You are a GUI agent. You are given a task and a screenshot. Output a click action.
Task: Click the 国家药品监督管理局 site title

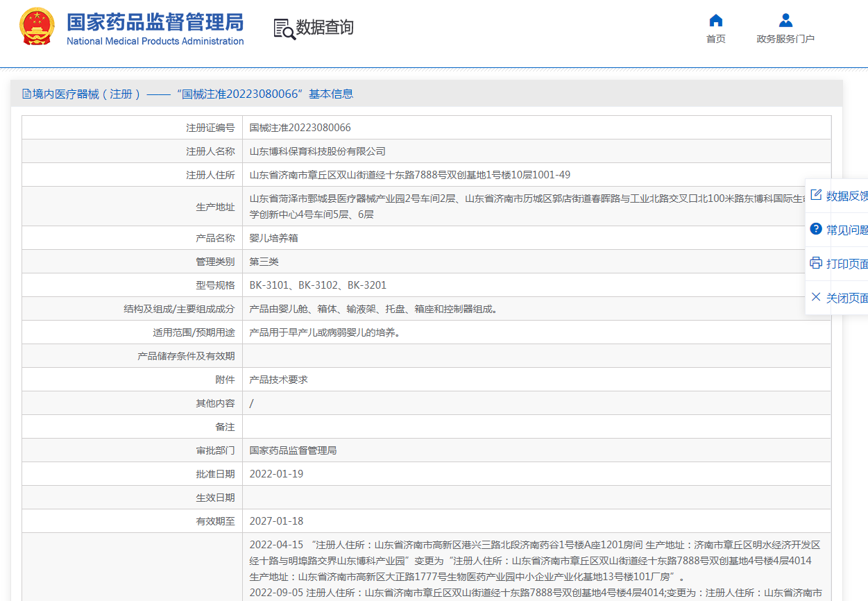[155, 22]
